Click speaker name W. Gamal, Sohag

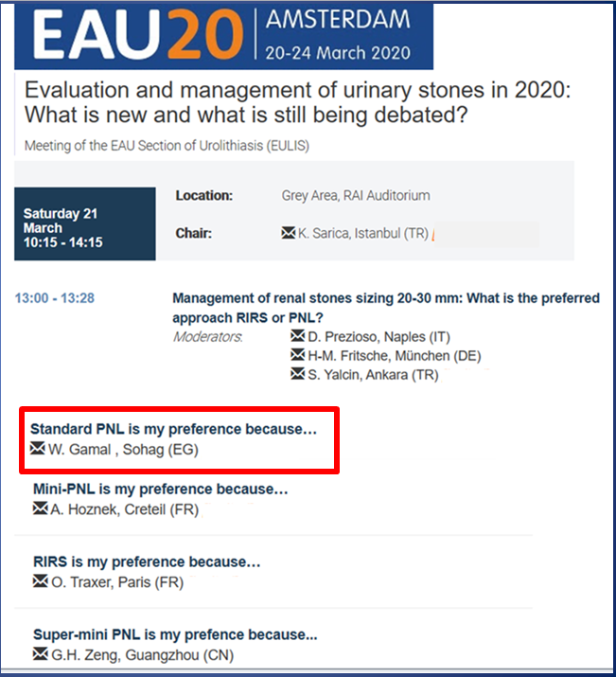123,449
